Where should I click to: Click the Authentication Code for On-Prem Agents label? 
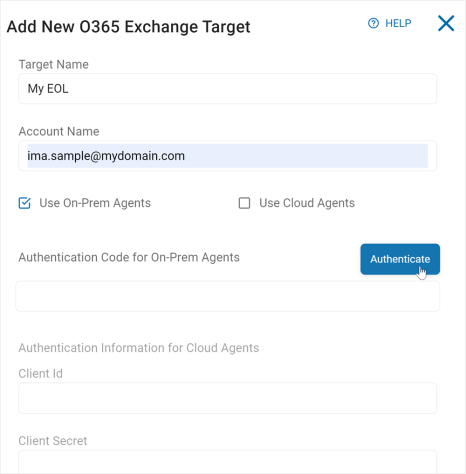tap(129, 257)
